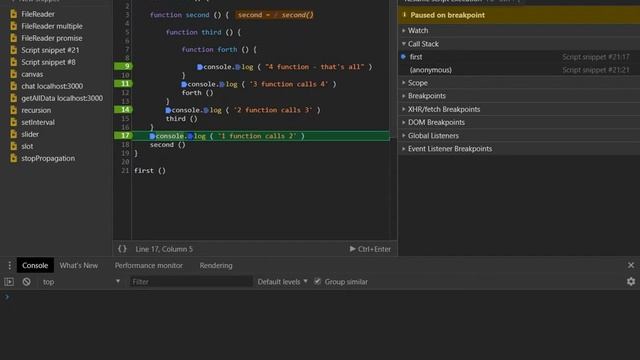
Task: Open the Script snippet #21:17 source link
Action: point(596,57)
